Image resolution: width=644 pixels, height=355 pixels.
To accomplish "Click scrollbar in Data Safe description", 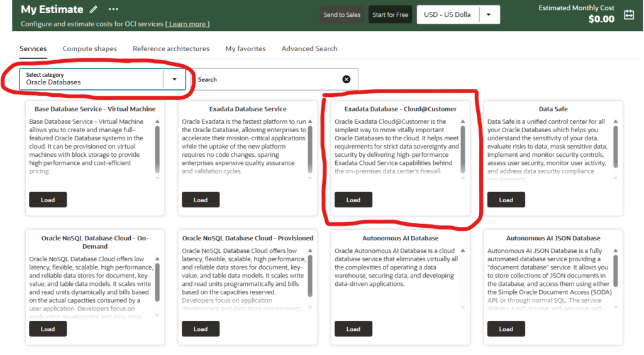I will (616, 147).
